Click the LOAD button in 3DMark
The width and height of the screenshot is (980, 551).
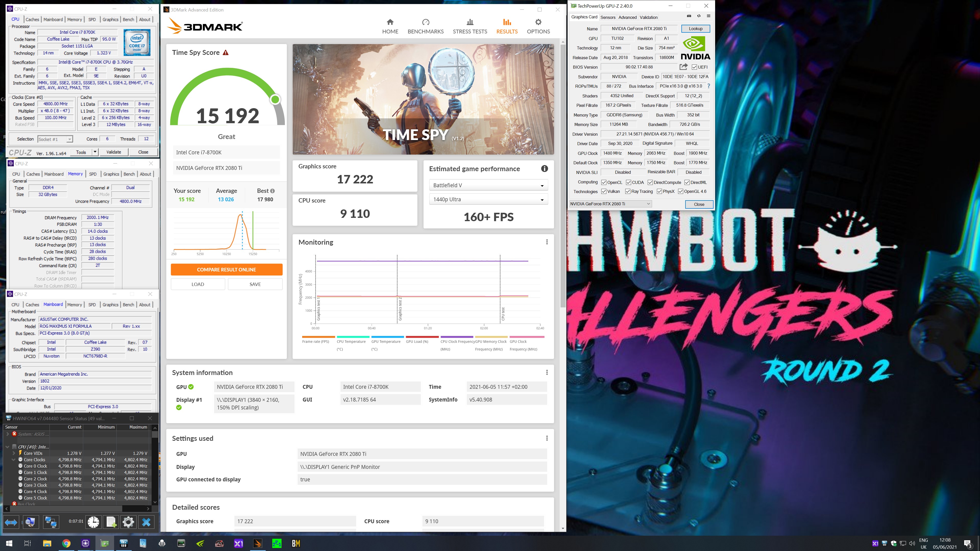pyautogui.click(x=198, y=284)
